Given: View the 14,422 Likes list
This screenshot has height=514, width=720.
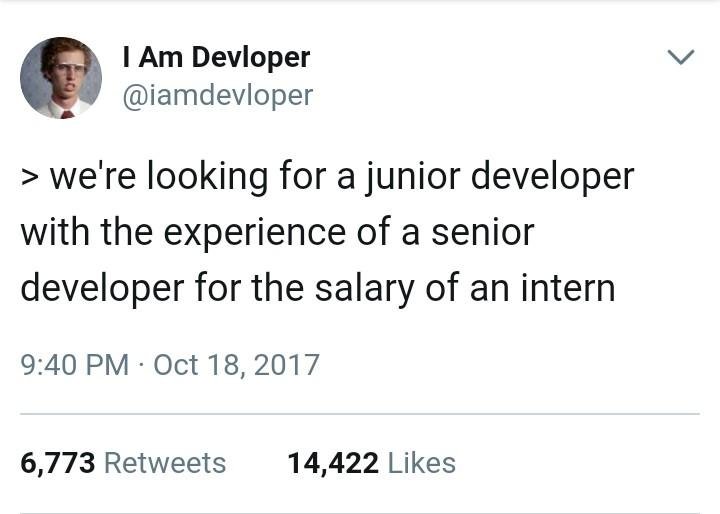Looking at the screenshot, I should [371, 463].
